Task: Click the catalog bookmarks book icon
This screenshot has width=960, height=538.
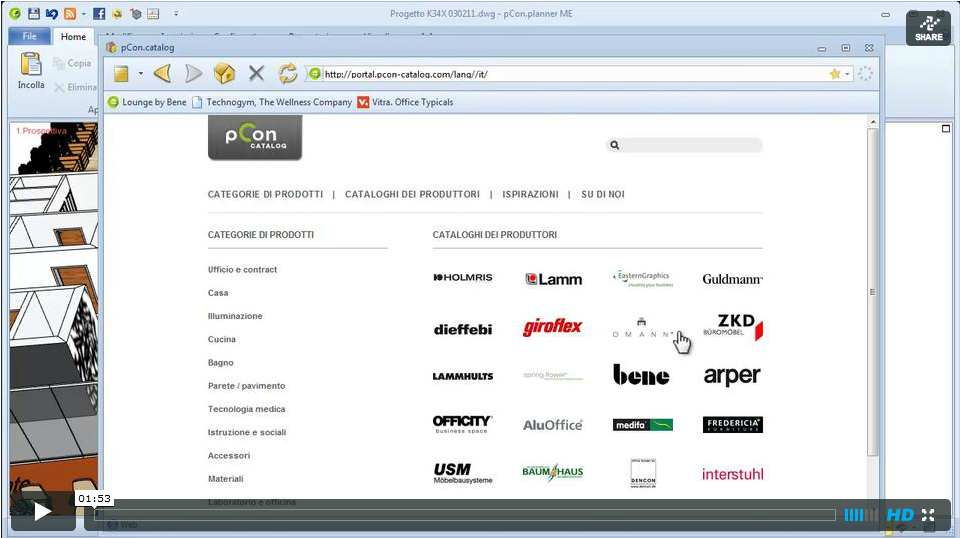Action: [x=121, y=74]
